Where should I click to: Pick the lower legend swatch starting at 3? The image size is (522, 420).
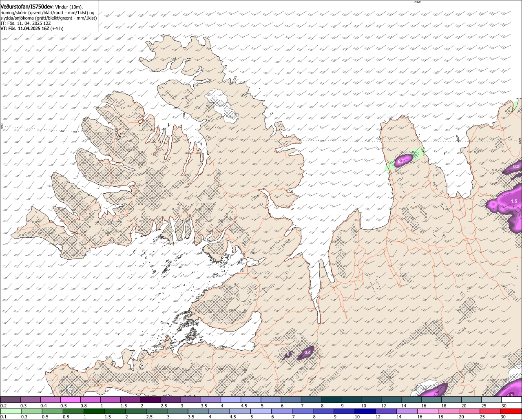(178, 411)
